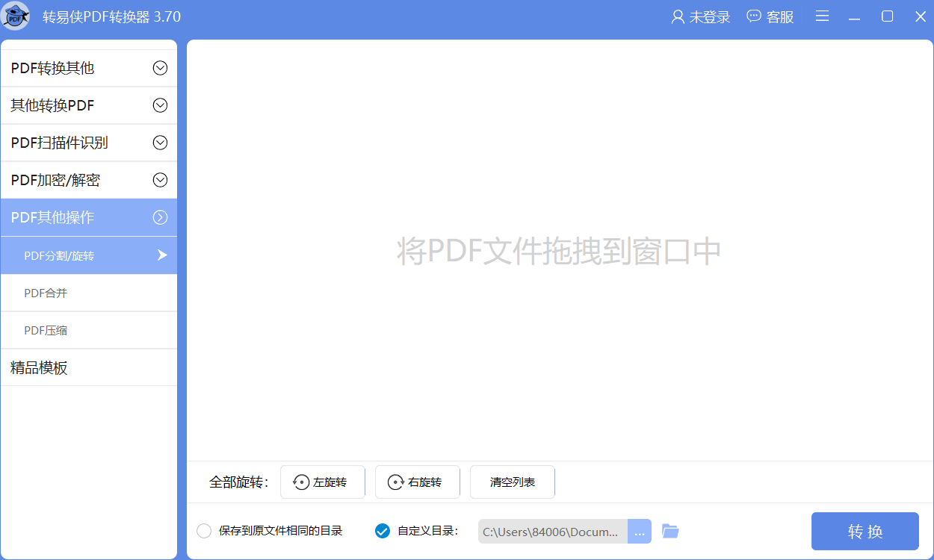934x560 pixels.
Task: Expand PDF扫描件识别 chevron
Action: tap(160, 143)
